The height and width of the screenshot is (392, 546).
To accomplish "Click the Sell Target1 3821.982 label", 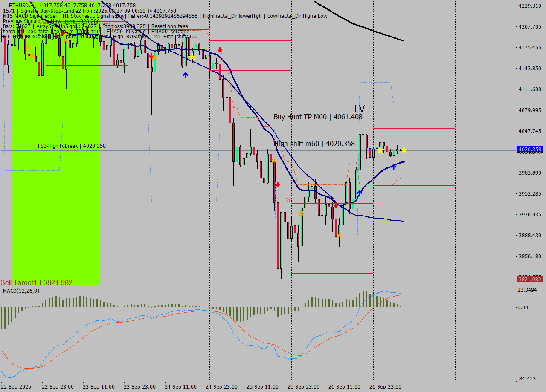I will (37, 282).
